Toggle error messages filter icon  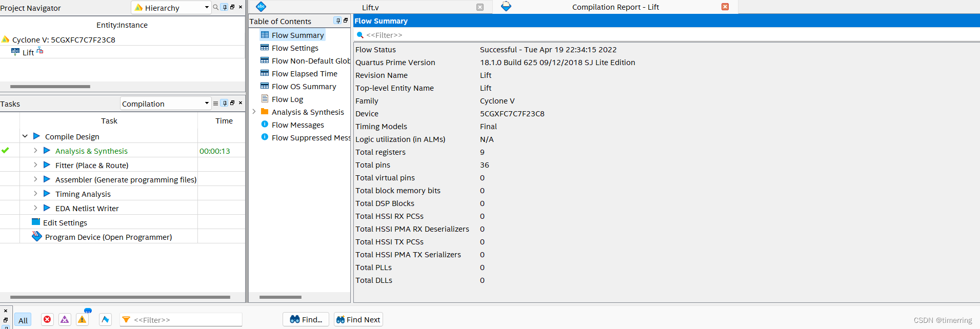point(47,320)
